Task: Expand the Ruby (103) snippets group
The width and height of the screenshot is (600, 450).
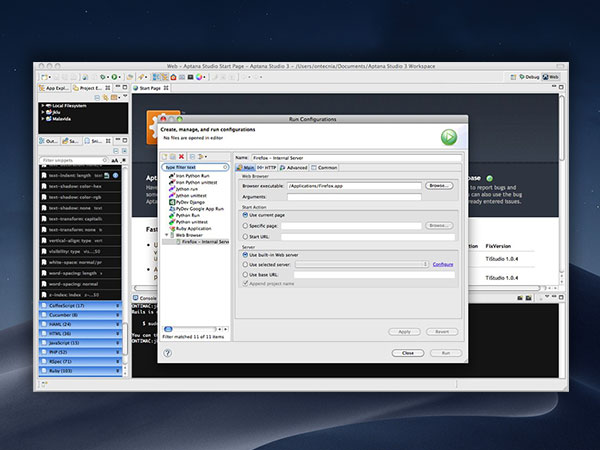Action: click(x=80, y=371)
